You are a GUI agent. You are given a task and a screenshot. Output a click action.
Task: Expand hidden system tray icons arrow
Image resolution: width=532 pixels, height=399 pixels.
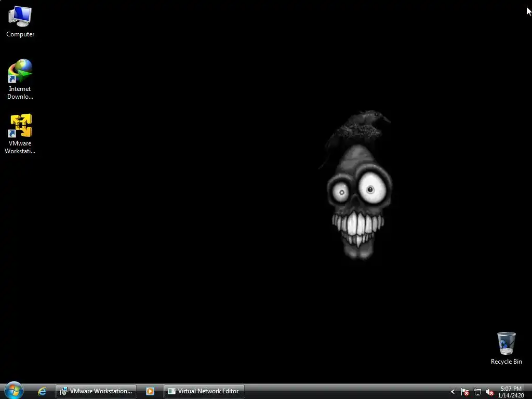[x=453, y=392]
